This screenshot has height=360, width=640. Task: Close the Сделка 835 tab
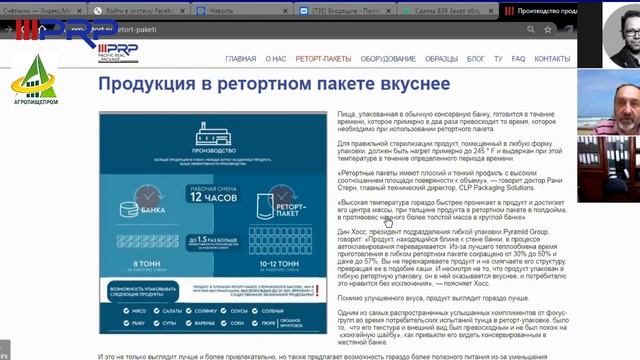coord(491,11)
